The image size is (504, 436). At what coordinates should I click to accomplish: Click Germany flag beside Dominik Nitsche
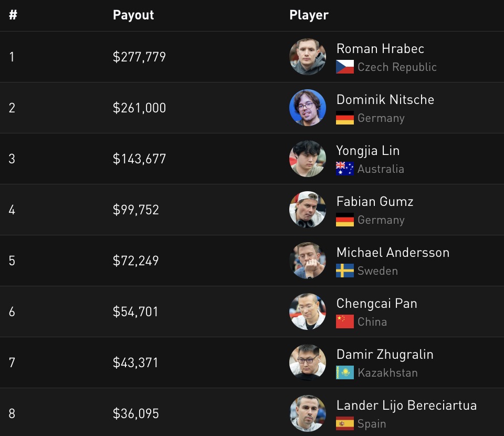pyautogui.click(x=345, y=118)
